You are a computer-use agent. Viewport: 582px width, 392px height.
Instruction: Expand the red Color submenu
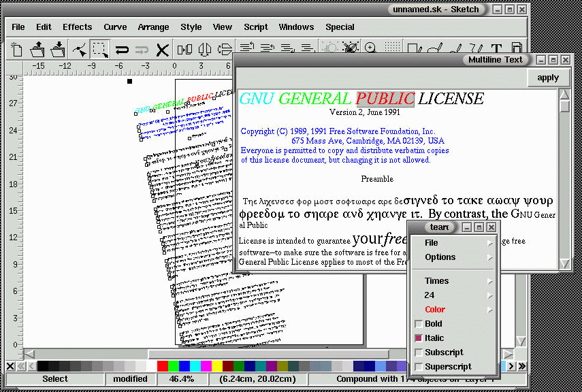click(454, 310)
